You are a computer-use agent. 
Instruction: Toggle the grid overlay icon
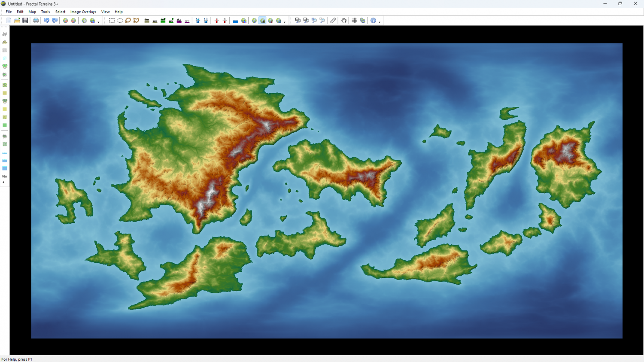click(354, 21)
